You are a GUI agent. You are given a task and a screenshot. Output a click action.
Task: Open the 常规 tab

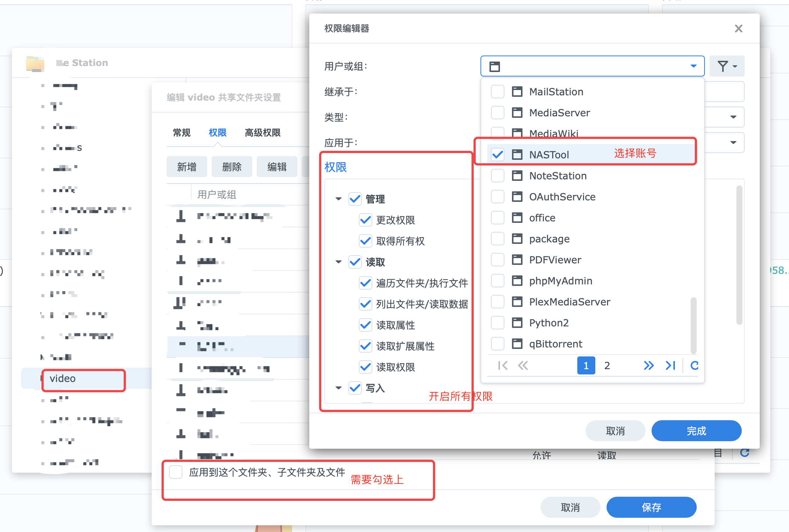(x=182, y=133)
